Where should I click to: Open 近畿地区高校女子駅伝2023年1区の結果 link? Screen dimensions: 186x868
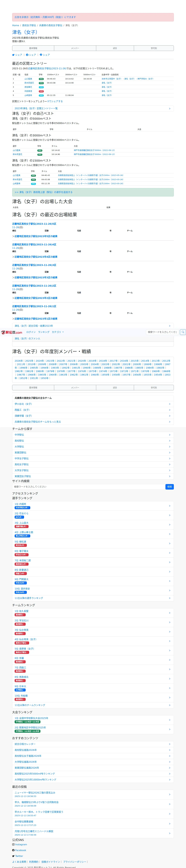[x=36, y=319]
